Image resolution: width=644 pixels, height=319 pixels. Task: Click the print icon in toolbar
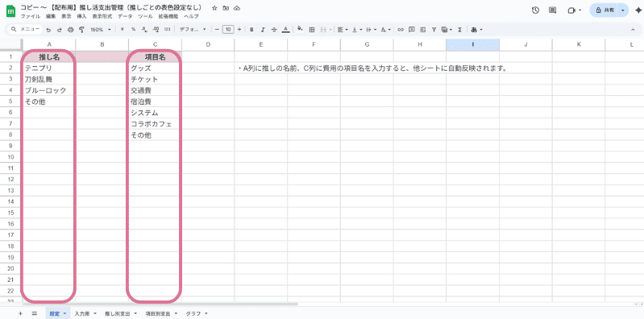(x=70, y=30)
